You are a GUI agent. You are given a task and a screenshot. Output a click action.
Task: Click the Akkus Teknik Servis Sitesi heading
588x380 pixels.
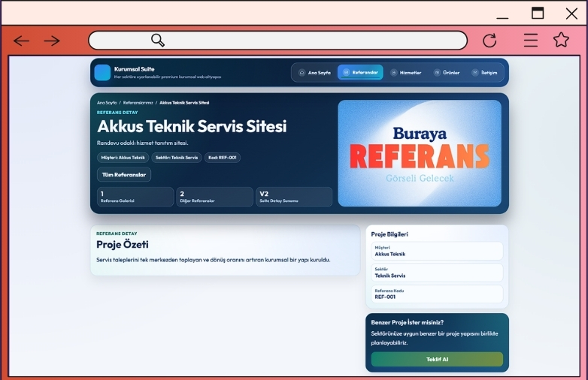click(x=192, y=127)
